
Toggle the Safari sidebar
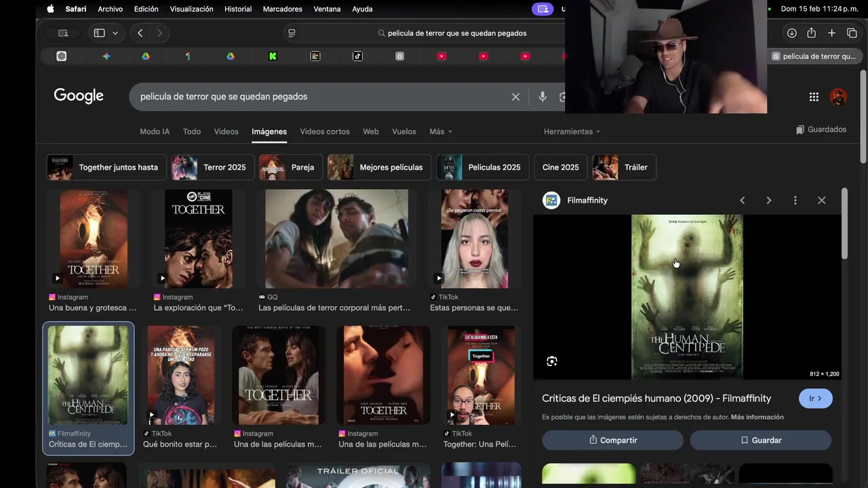pos(99,33)
